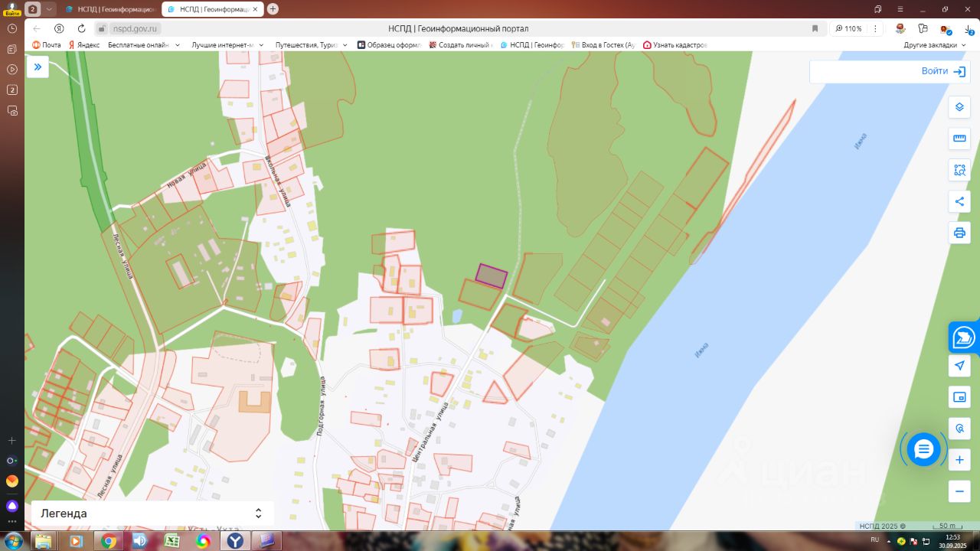Viewport: 980px width, 551px height.
Task: Open the Почта bookmark
Action: (46, 45)
